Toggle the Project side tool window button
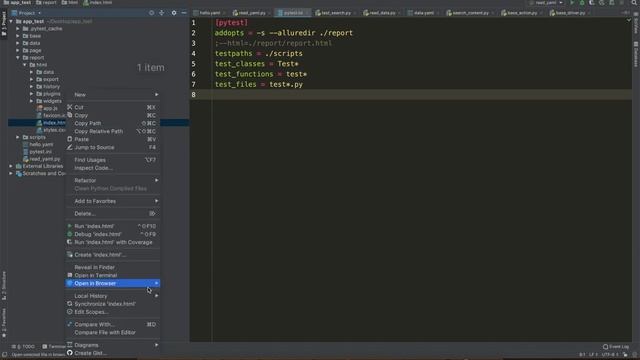Screen dimensions: 640x360 (4, 23)
